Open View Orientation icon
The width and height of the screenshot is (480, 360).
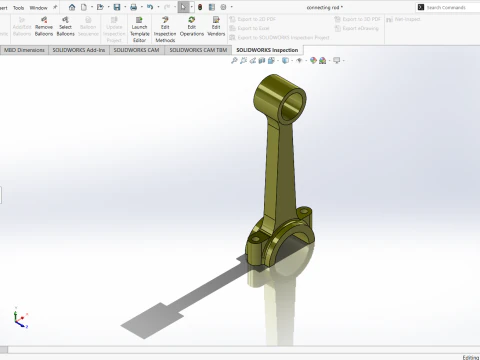tap(271, 60)
